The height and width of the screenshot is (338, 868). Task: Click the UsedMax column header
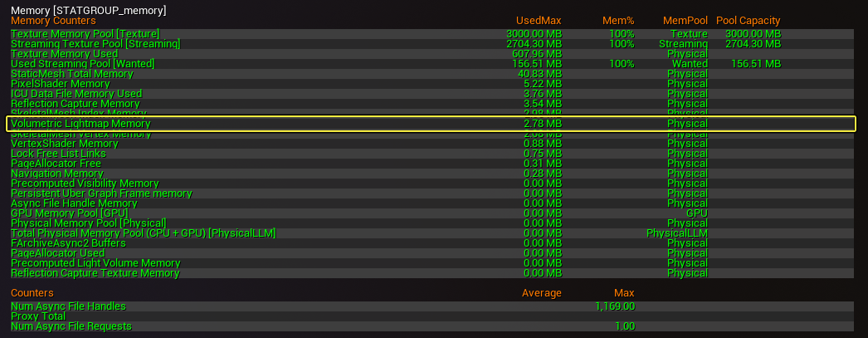click(539, 21)
